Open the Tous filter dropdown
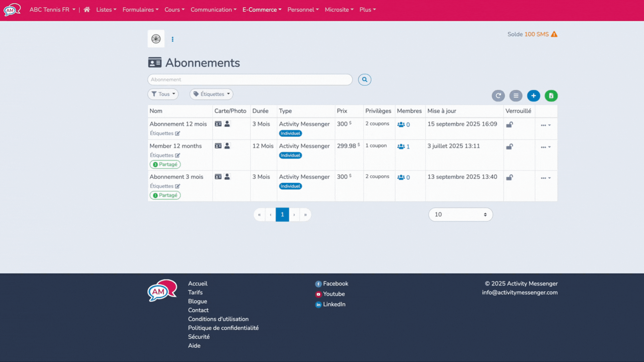Image resolution: width=644 pixels, height=362 pixels. click(163, 94)
